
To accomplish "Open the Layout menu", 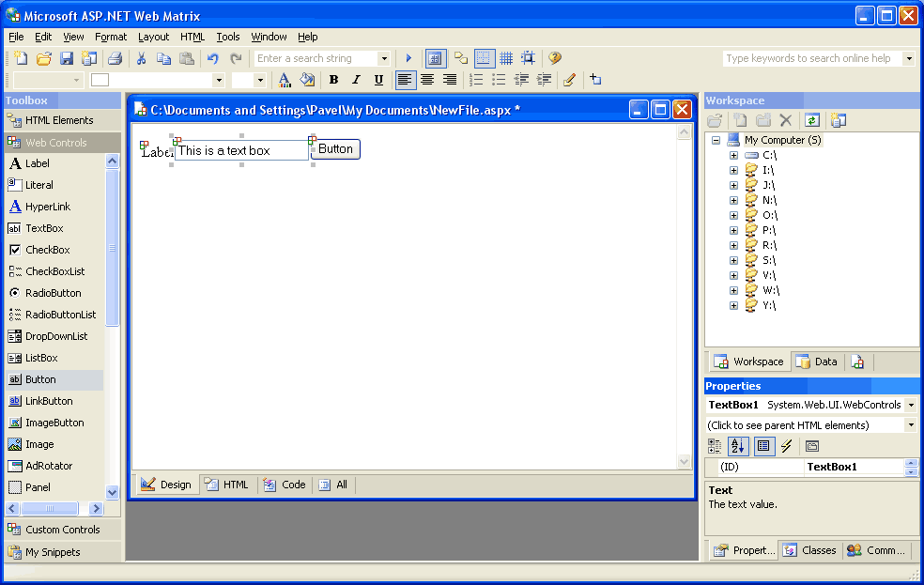I will [x=153, y=37].
